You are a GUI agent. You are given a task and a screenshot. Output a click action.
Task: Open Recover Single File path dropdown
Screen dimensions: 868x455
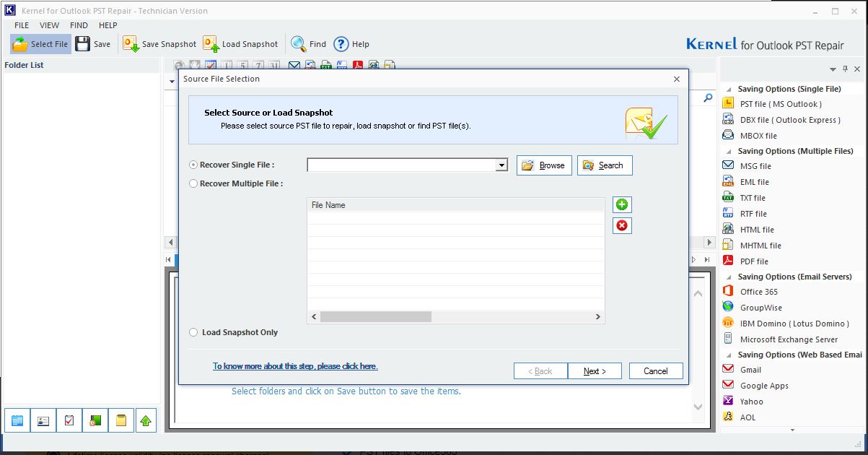click(501, 165)
